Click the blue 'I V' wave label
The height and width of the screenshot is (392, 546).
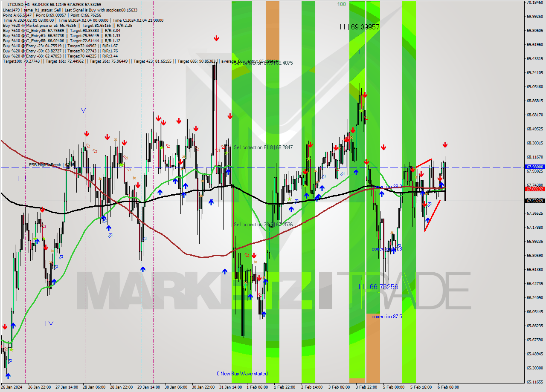(49, 323)
